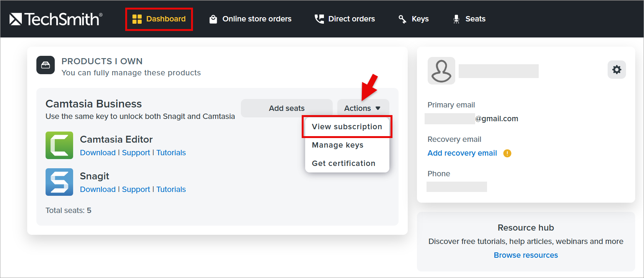Screen dimensions: 644x278
Task: Click Add recovery email link
Action: 462,153
